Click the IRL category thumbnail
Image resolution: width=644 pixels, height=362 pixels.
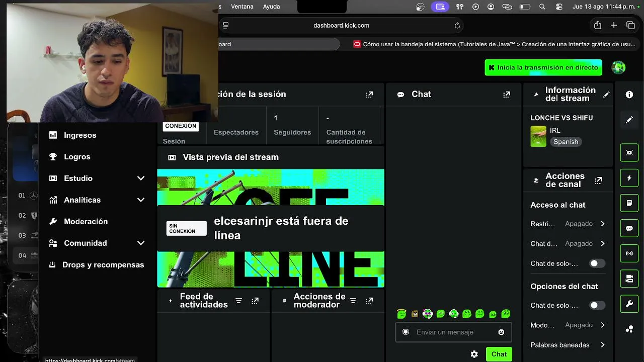(x=538, y=136)
